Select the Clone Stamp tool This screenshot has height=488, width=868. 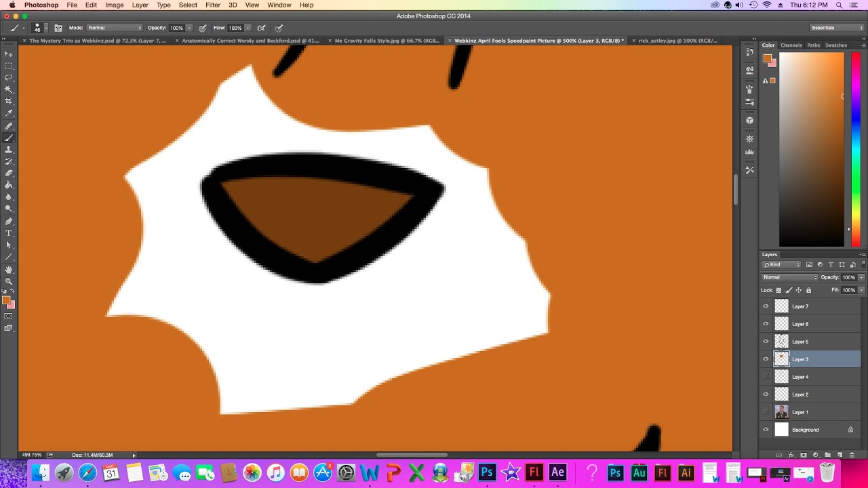(9, 150)
